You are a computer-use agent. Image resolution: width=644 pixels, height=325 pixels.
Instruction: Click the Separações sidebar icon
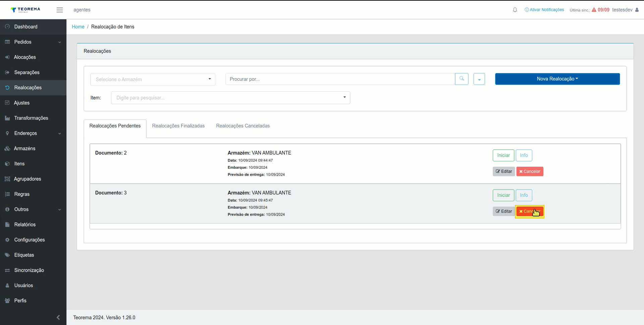click(x=7, y=72)
